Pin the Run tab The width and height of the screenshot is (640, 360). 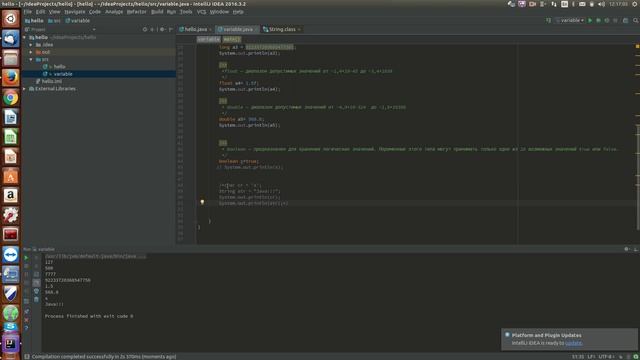tap(26, 311)
